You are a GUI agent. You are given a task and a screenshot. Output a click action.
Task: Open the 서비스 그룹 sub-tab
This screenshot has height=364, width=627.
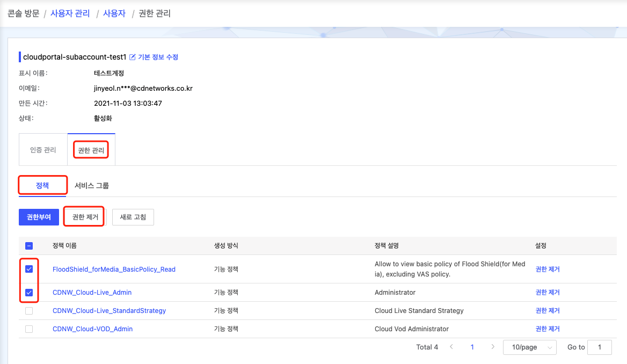coord(92,186)
